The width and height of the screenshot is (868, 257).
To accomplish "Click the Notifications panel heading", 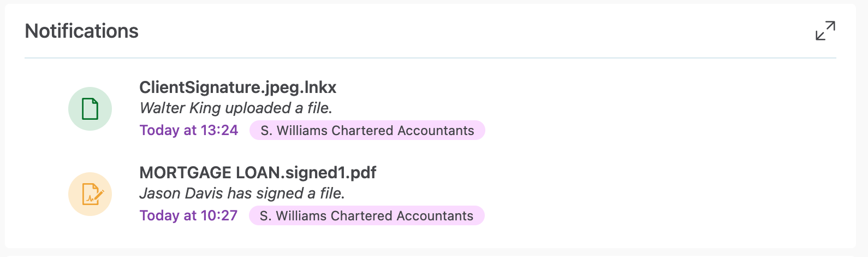I will point(82,31).
